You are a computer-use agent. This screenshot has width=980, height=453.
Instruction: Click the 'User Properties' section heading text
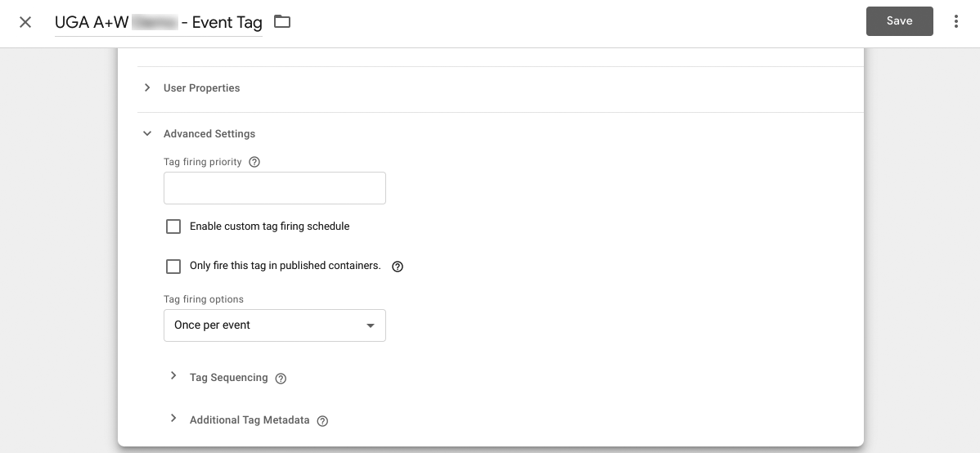pyautogui.click(x=201, y=88)
